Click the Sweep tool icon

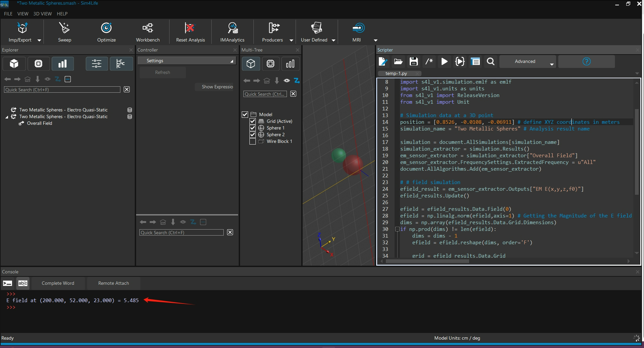point(64,28)
